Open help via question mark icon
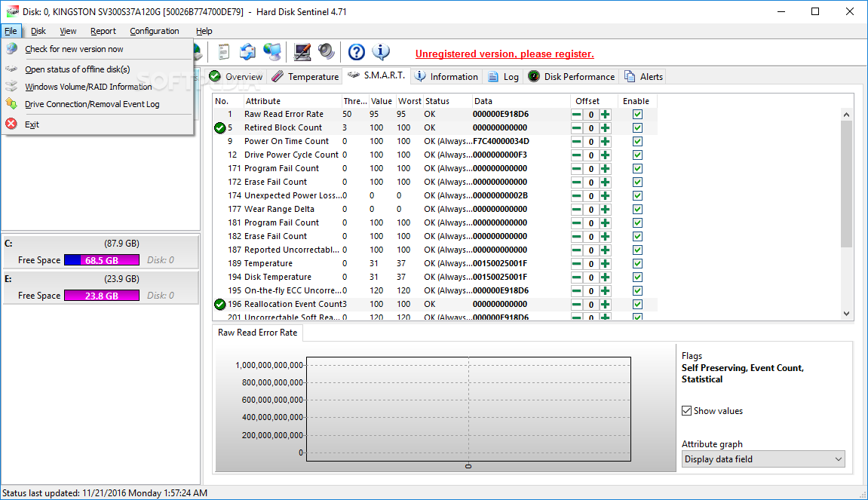Image resolution: width=868 pixels, height=500 pixels. [x=357, y=52]
